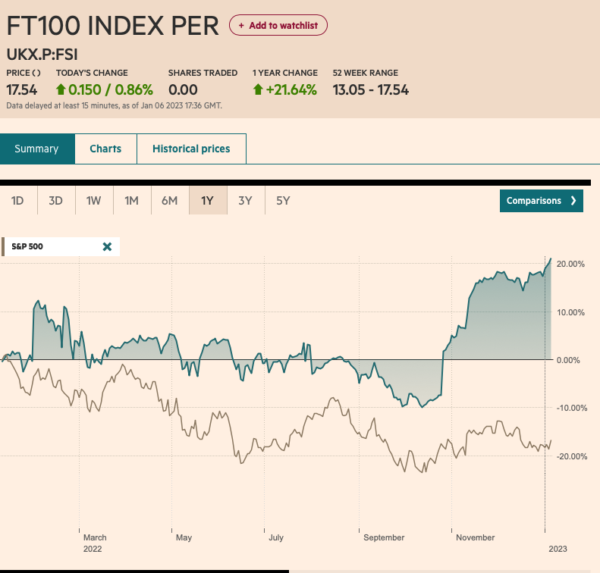Click the May axis label

click(184, 537)
